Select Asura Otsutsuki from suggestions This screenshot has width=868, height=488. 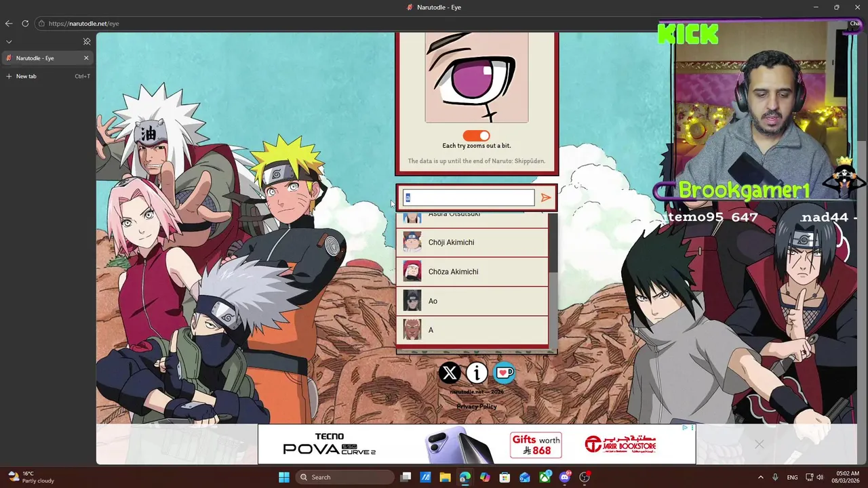point(472,217)
